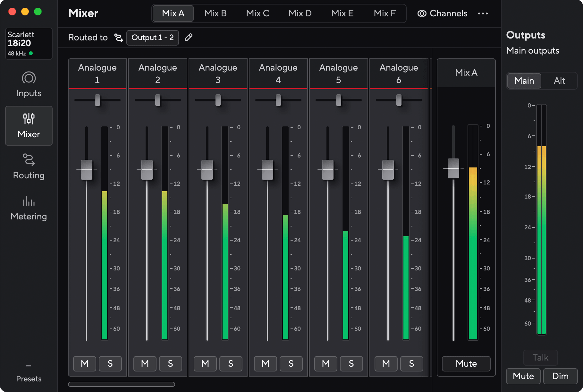The image size is (583, 392).
Task: Click the edit pencil icon next to Output 1 - 2
Action: click(x=189, y=38)
